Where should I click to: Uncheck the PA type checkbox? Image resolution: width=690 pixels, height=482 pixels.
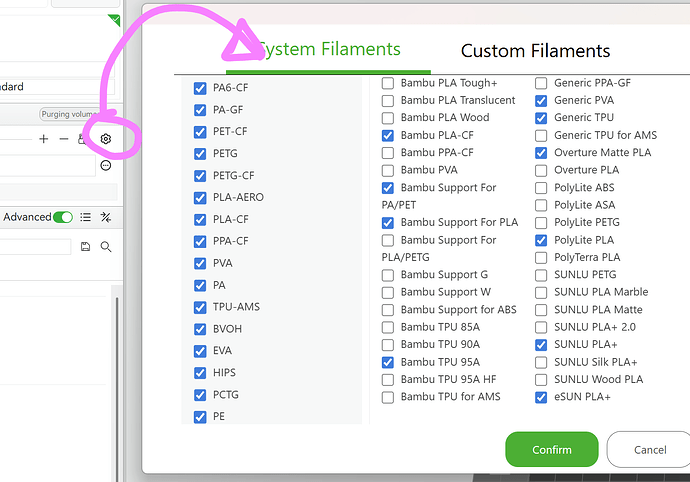point(200,285)
